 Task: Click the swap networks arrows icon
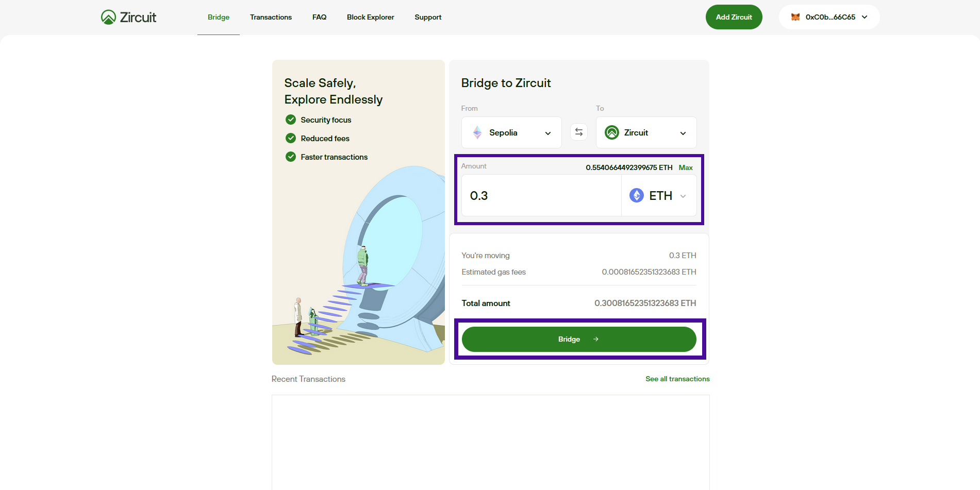click(x=579, y=132)
